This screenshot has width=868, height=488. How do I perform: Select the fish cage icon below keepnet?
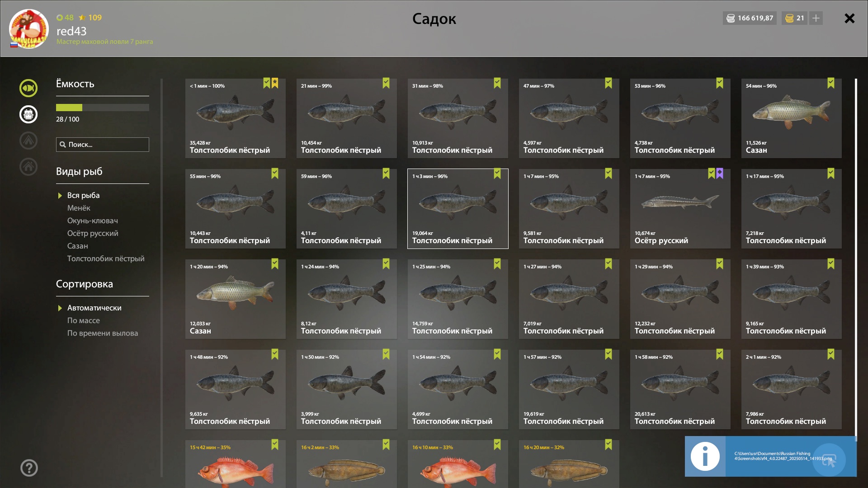pos(28,114)
